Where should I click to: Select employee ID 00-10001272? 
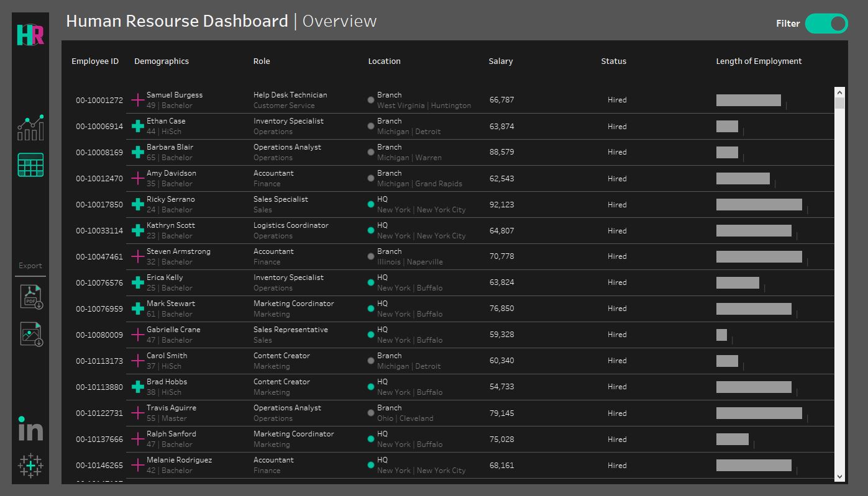pyautogui.click(x=99, y=100)
